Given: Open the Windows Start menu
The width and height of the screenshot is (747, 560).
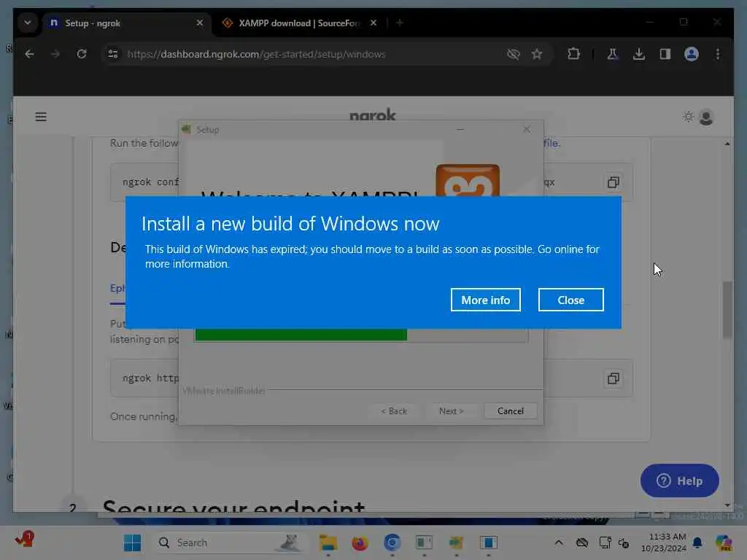Looking at the screenshot, I should [x=132, y=542].
